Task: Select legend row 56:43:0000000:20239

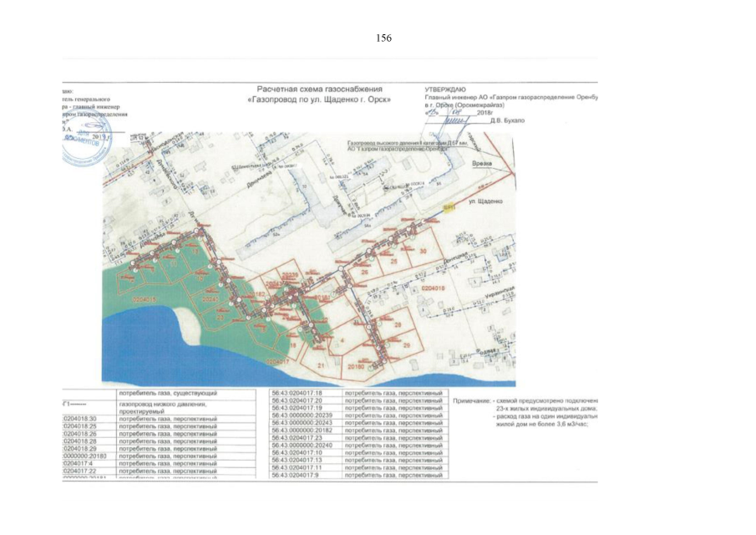Action: coord(302,415)
